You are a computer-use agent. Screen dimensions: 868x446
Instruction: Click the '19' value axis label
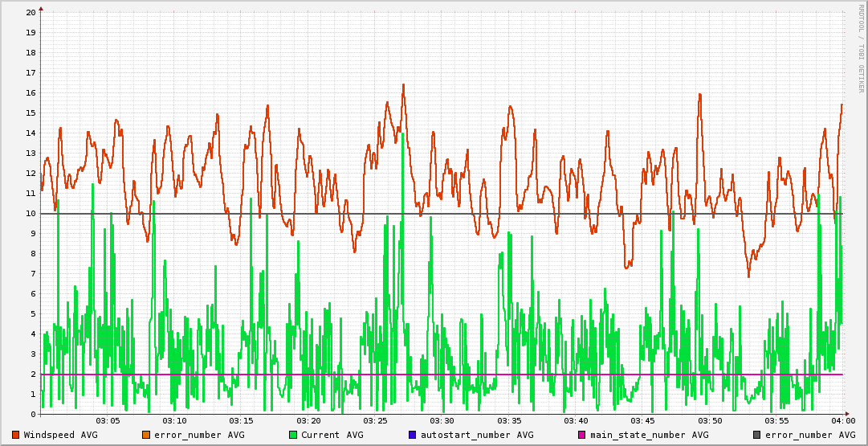[31, 32]
